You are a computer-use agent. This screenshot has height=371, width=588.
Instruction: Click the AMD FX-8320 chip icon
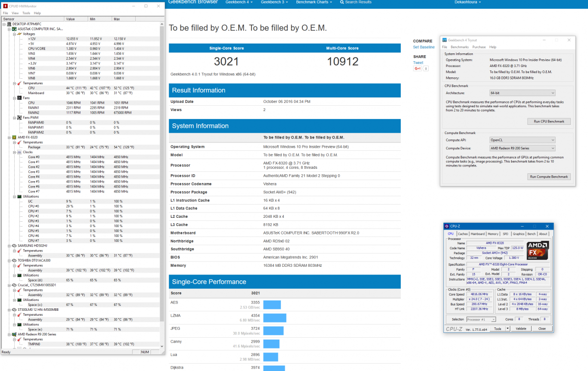point(14,137)
